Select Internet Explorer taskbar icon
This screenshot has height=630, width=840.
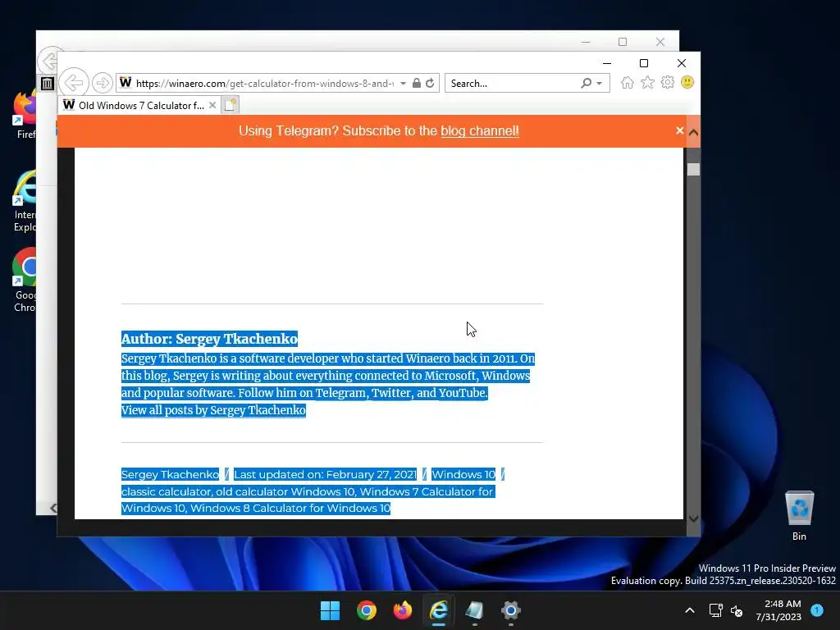coord(439,610)
